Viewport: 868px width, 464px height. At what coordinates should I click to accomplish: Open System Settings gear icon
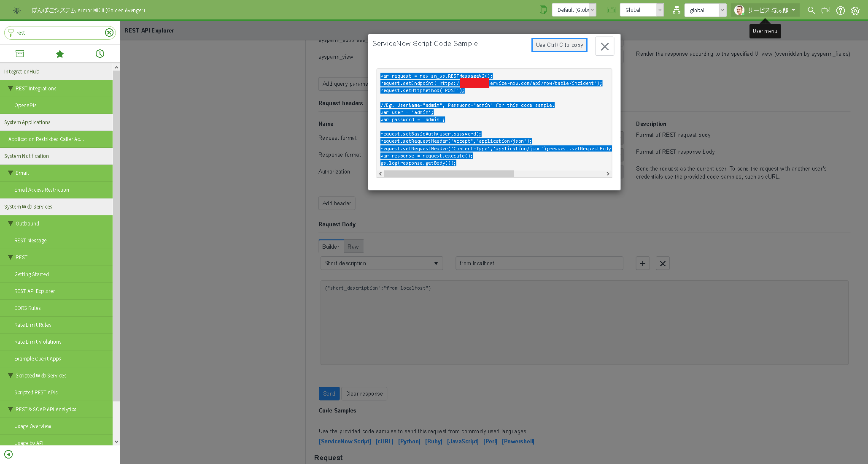pos(855,10)
